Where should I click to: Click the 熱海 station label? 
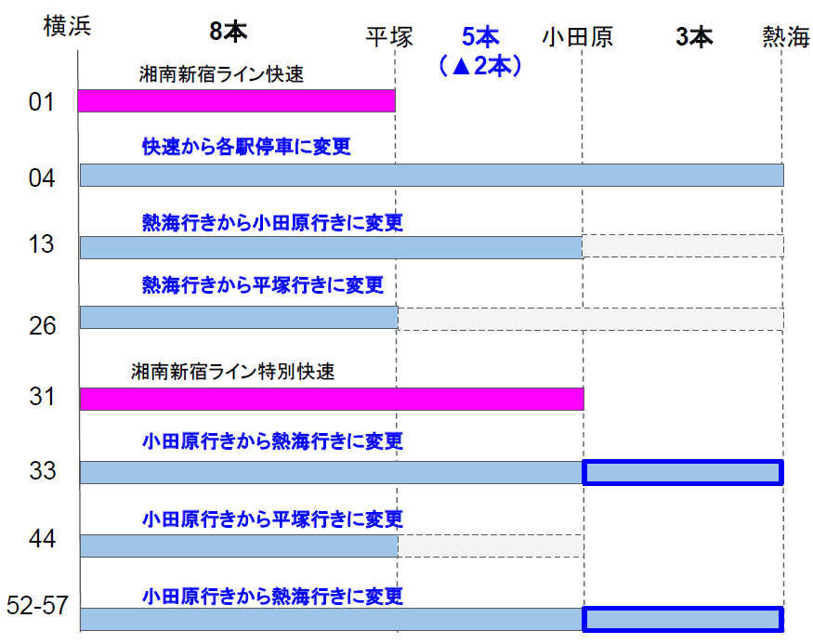(785, 37)
